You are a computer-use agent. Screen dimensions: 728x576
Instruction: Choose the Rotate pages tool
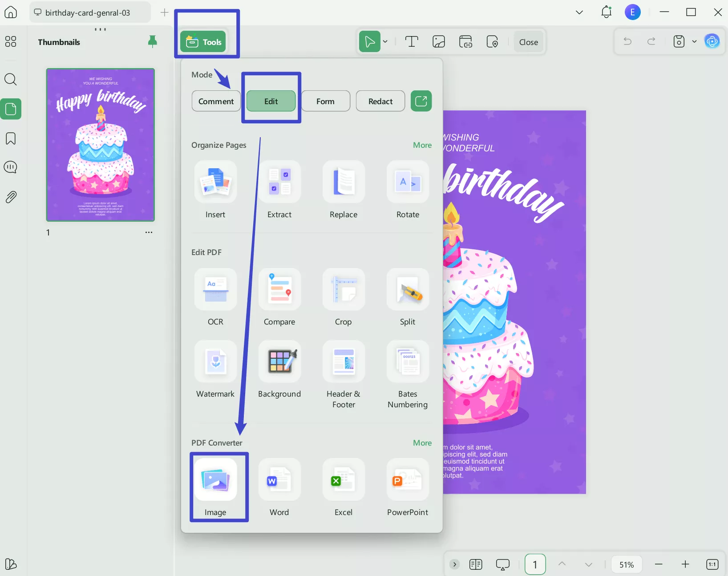click(x=408, y=190)
